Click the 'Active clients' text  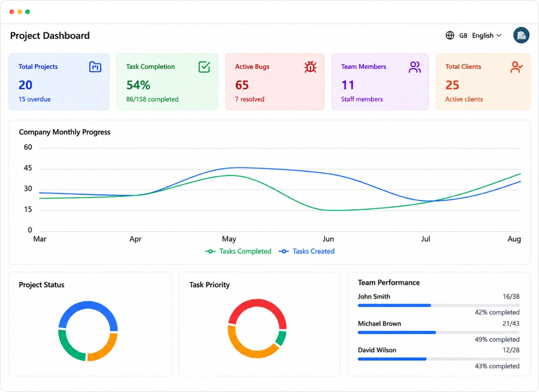point(464,99)
